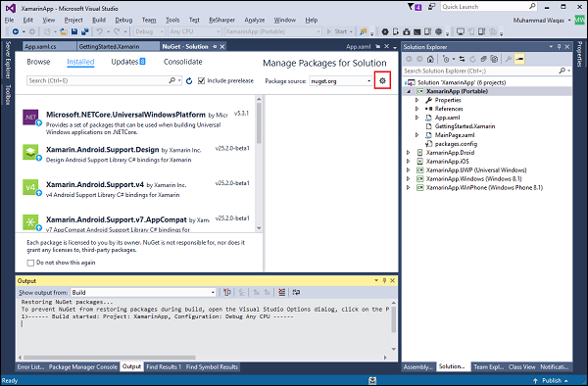Open Solution Explorer properties wrench icon
Screen dimensions: 588x386
tap(508, 59)
